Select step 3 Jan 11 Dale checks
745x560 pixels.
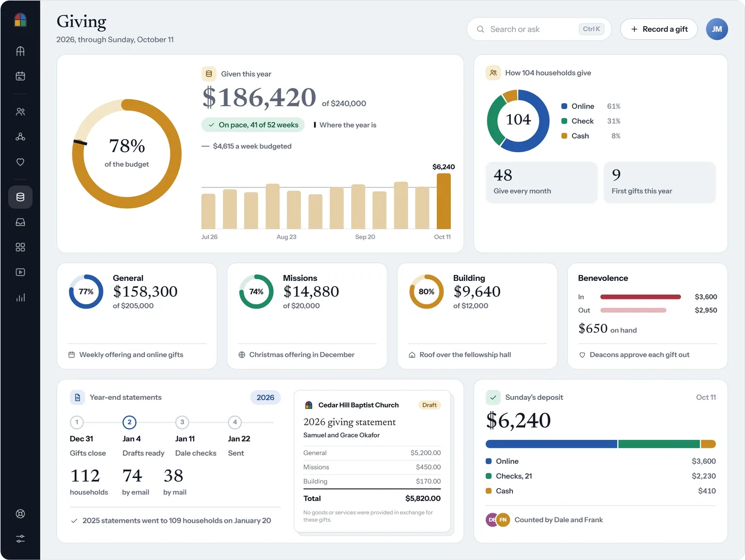[x=196, y=437]
